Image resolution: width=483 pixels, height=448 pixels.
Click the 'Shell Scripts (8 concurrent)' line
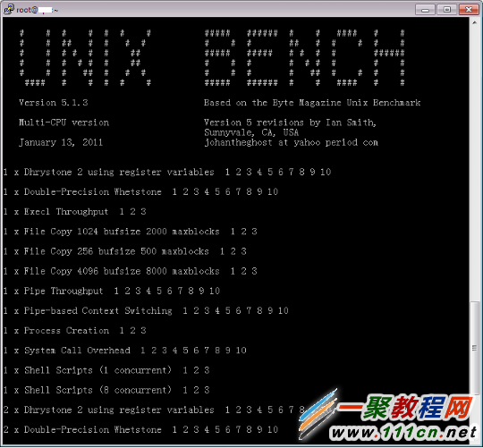[x=106, y=390]
